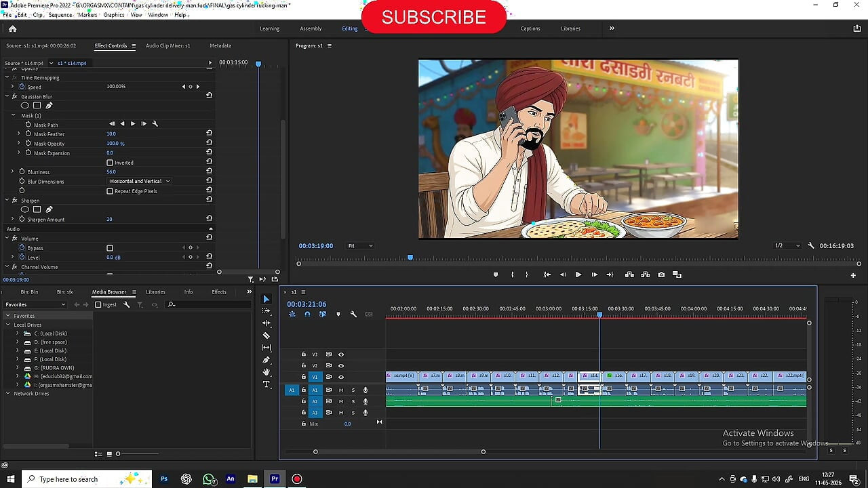Open Program monitor settings wrench
868x488 pixels.
point(811,245)
